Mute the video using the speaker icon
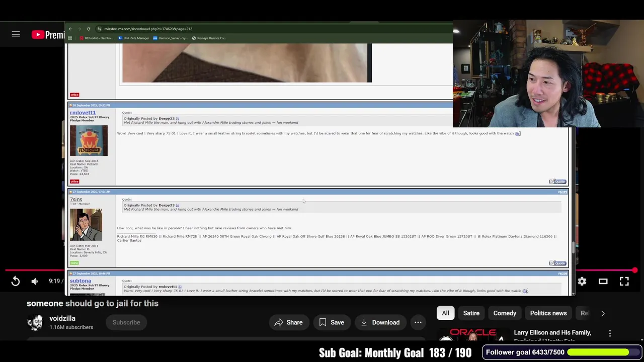Screen dimensions: 644x362 (x=34, y=282)
